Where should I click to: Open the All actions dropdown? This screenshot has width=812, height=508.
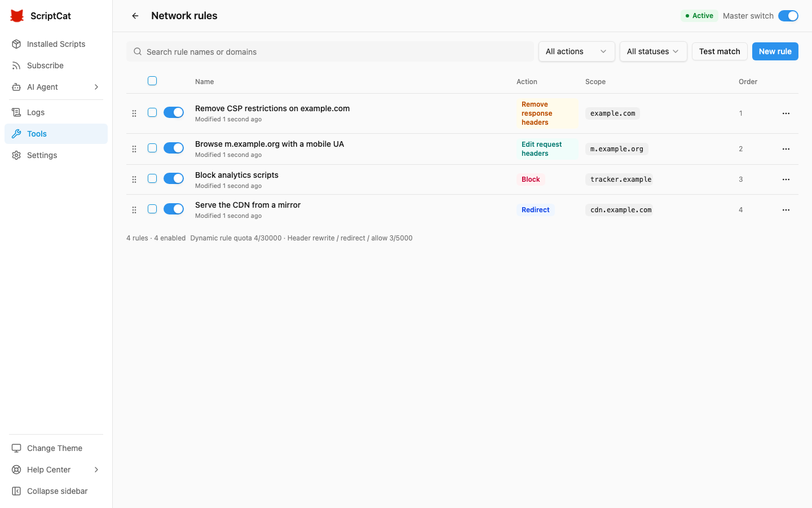click(x=576, y=51)
